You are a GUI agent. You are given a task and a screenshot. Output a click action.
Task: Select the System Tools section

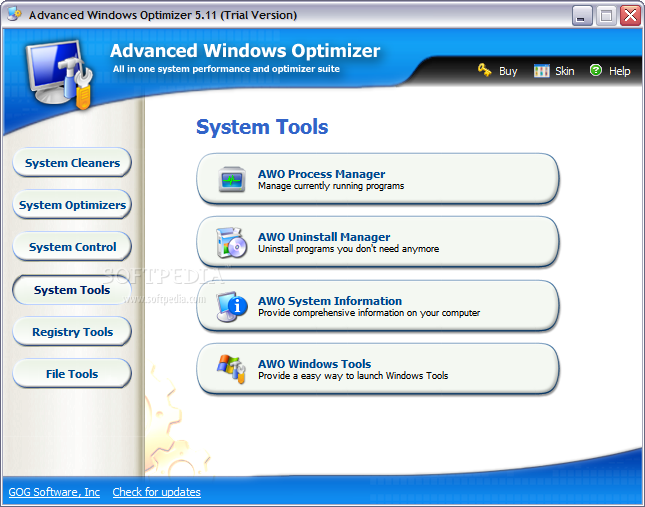click(x=72, y=290)
